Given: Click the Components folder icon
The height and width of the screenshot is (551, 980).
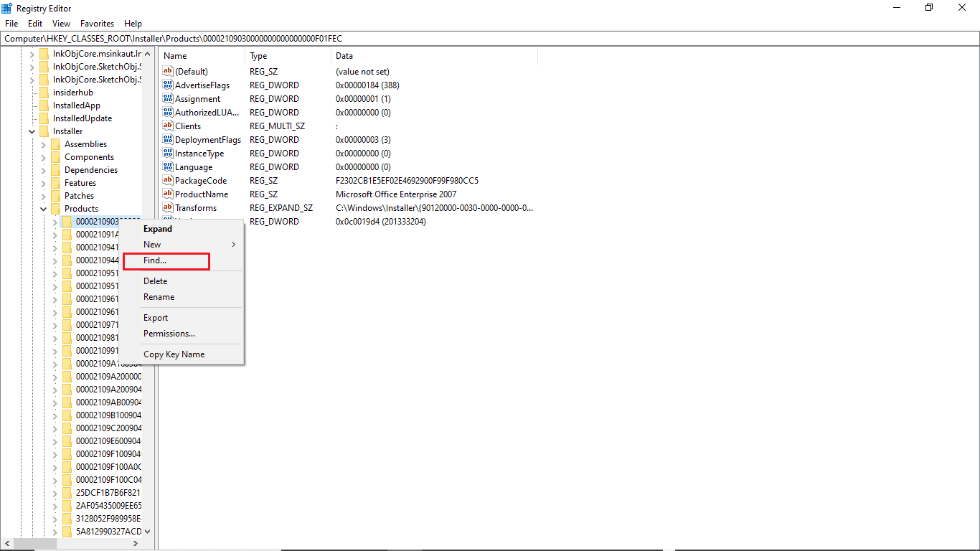Looking at the screenshot, I should (x=56, y=157).
